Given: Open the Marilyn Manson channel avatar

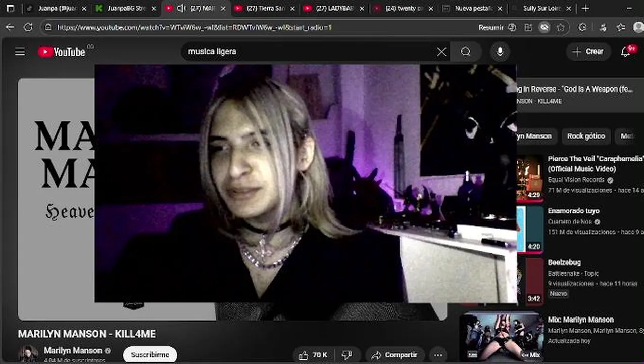Looking at the screenshot, I should coord(28,354).
